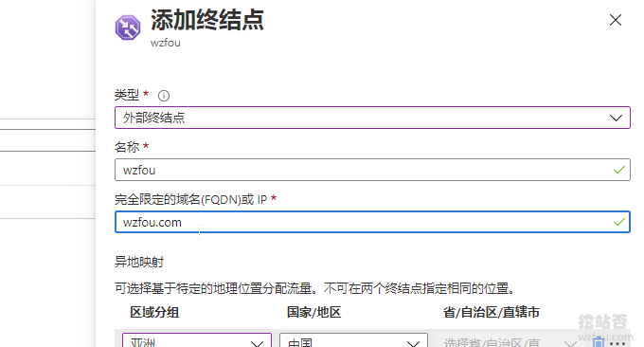The height and width of the screenshot is (347, 644).
Task: Show info tooltip next to 类型
Action: pyautogui.click(x=164, y=96)
